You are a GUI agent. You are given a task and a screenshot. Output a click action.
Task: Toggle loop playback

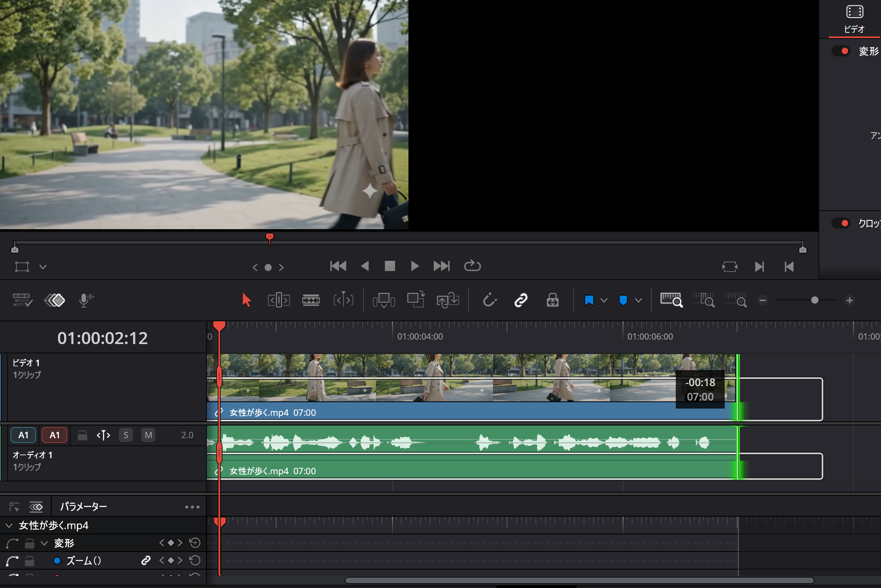coord(472,266)
